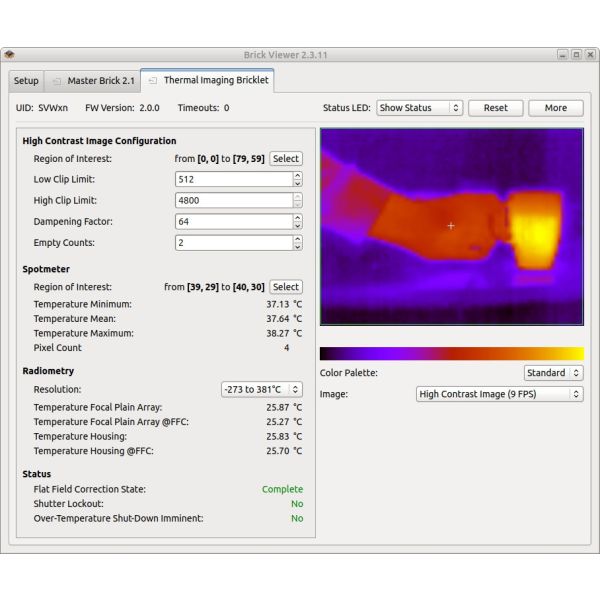Screen dimensions: 600x600
Task: Click the Empty Counts field
Action: point(234,243)
